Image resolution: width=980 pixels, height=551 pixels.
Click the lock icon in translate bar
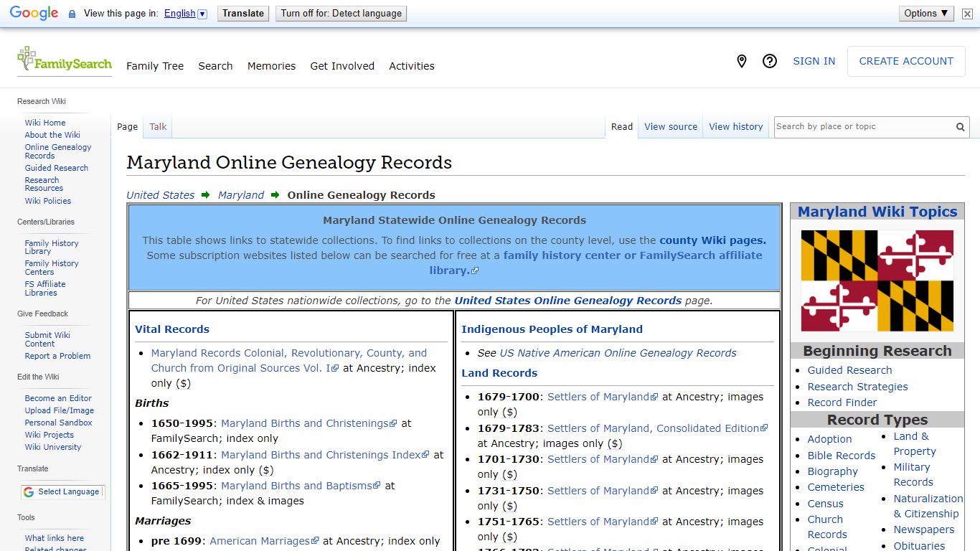72,14
